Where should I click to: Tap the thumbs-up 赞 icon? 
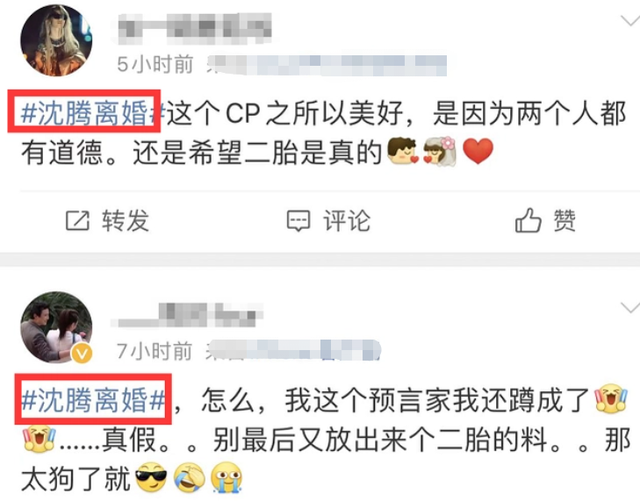click(x=528, y=220)
